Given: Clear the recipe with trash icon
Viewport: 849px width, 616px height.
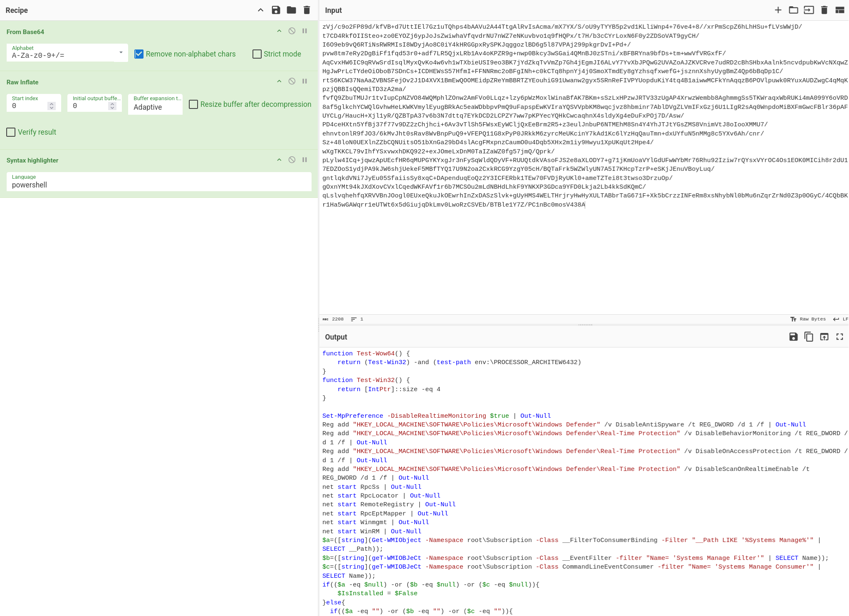Looking at the screenshot, I should point(307,10).
